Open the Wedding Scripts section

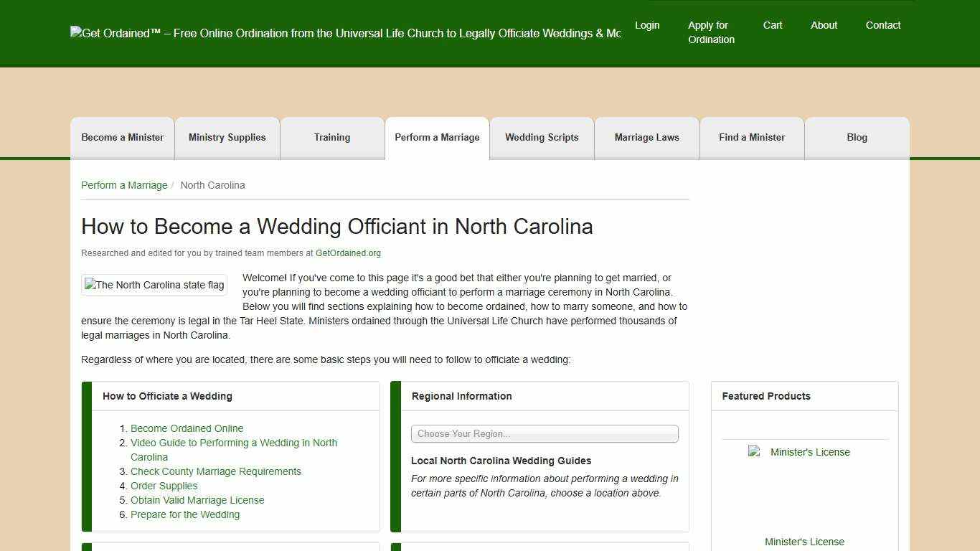[x=542, y=137]
